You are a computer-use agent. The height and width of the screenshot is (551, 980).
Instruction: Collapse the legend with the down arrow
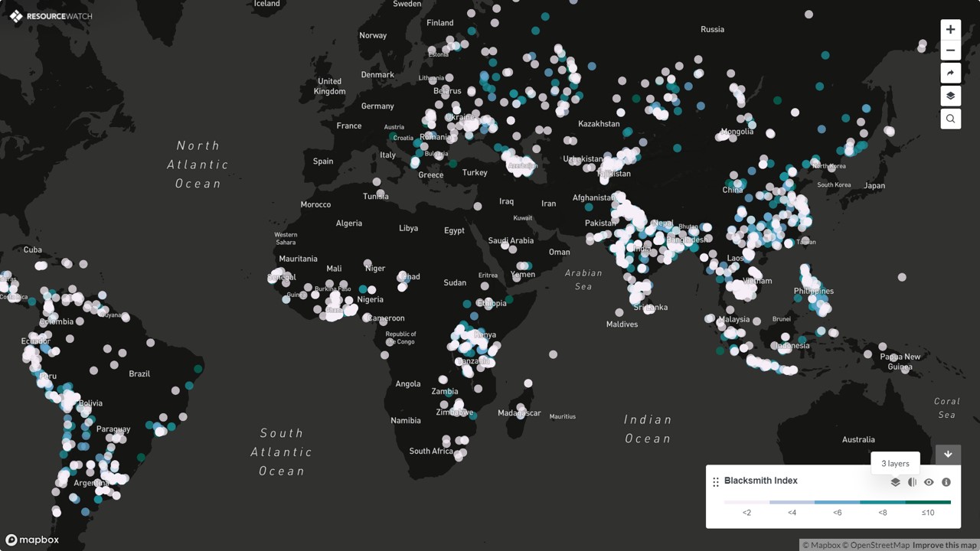tap(948, 454)
